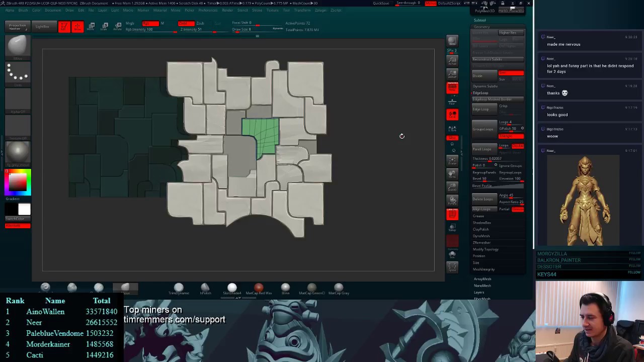Expand the Modify Topology section

pyautogui.click(x=486, y=249)
